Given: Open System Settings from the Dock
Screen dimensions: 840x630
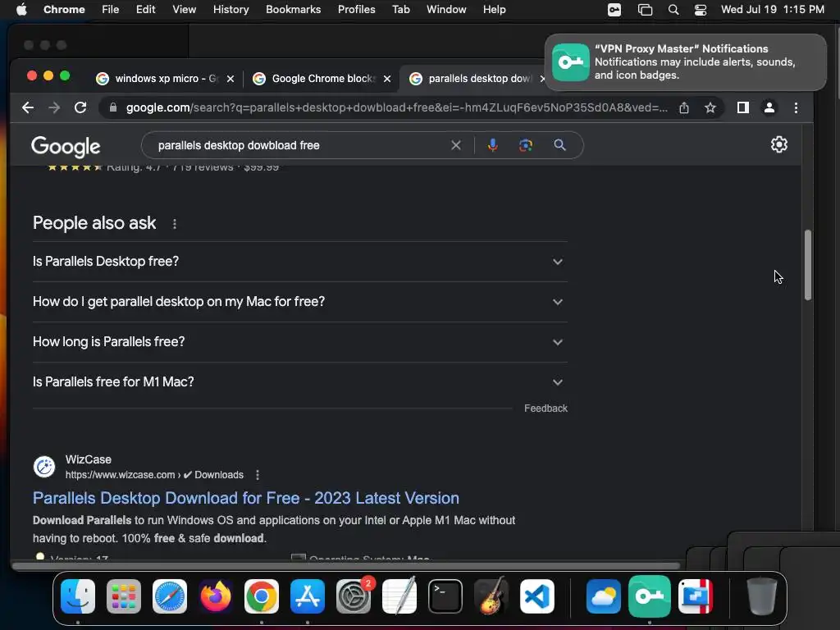Looking at the screenshot, I should (354, 596).
